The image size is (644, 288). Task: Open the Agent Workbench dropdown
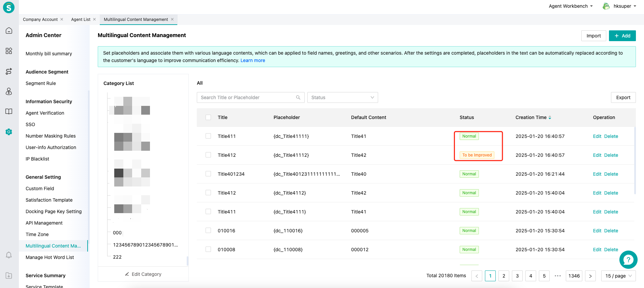tap(571, 6)
